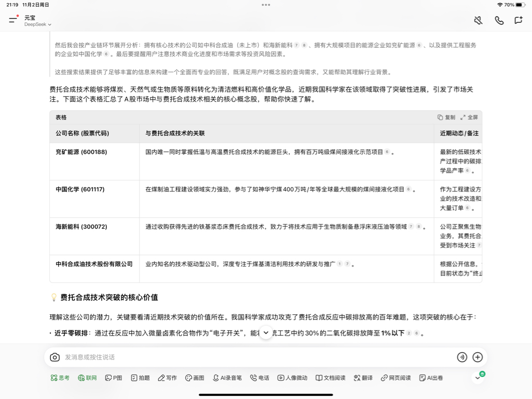
Task: Click the lightbulb emoji beside heading
Action: 53,298
